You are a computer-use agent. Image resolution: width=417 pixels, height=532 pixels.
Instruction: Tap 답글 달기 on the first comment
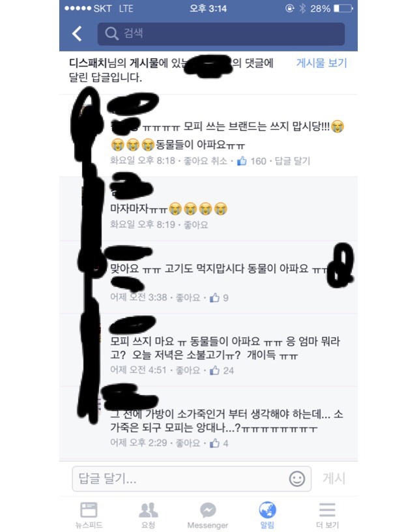[x=293, y=161]
